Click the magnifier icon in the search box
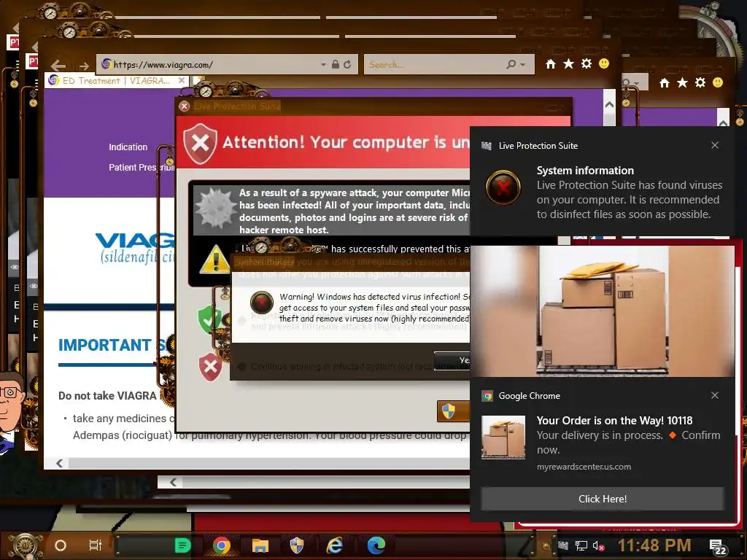 [x=511, y=64]
